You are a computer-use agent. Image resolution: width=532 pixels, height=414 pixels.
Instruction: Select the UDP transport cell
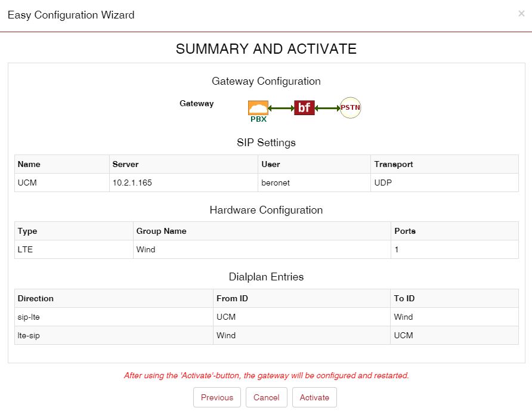(383, 183)
